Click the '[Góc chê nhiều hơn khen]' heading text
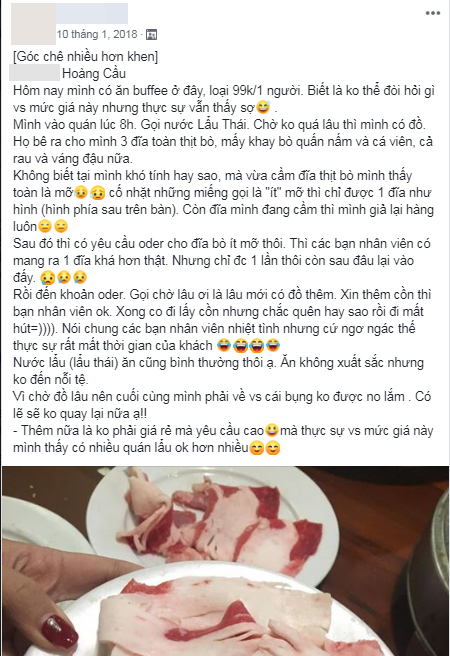The width and height of the screenshot is (450, 656). pyautogui.click(x=86, y=56)
